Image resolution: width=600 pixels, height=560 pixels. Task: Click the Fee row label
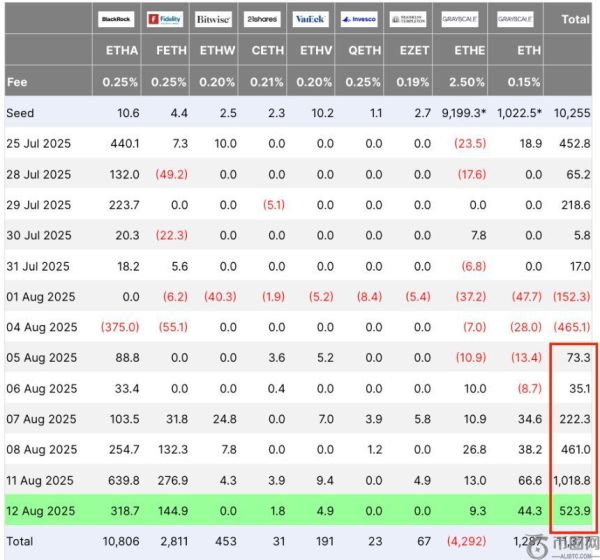click(17, 82)
